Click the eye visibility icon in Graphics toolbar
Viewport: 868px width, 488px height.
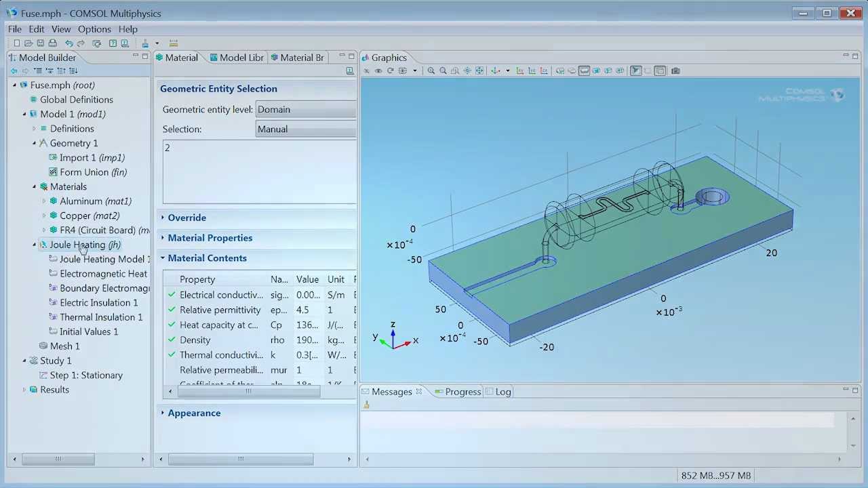tap(378, 70)
